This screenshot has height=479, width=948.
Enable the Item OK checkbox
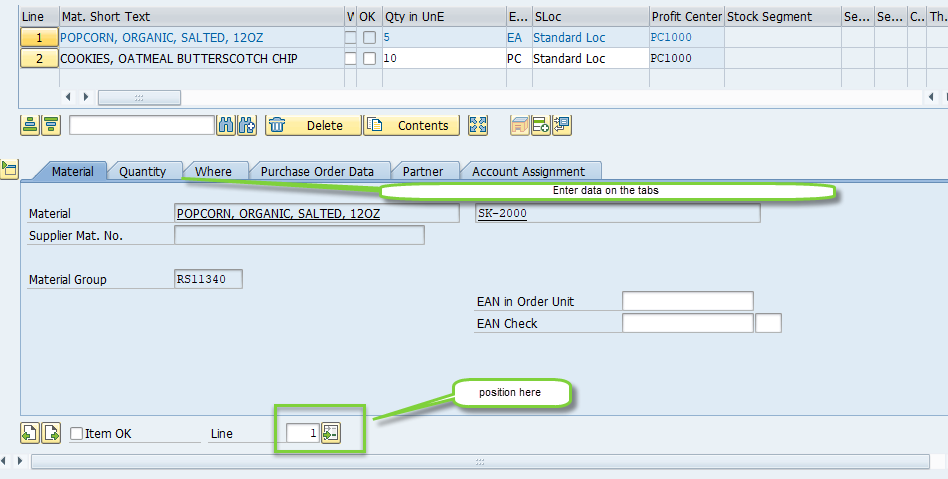(x=76, y=434)
